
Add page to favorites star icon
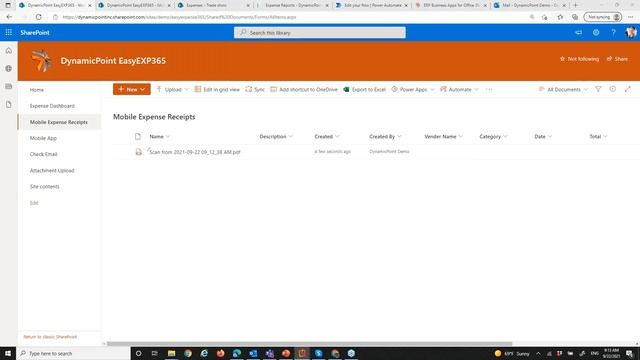click(x=560, y=17)
